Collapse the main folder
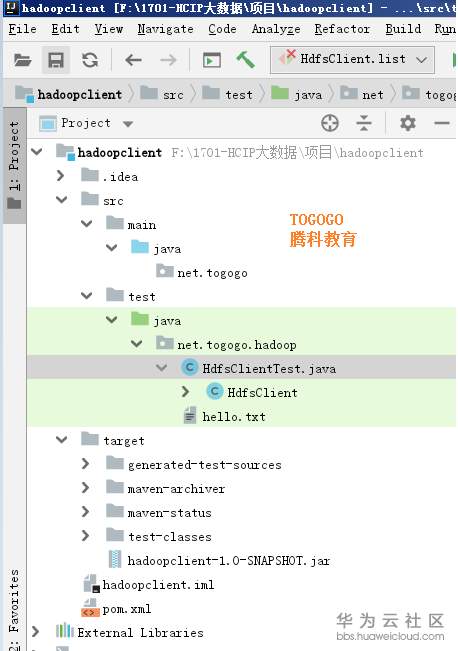 click(x=86, y=224)
